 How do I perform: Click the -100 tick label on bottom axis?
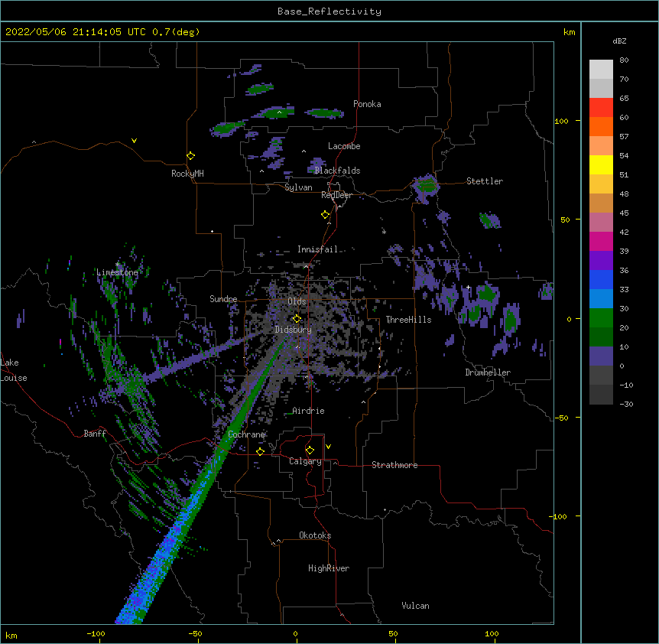click(x=96, y=633)
